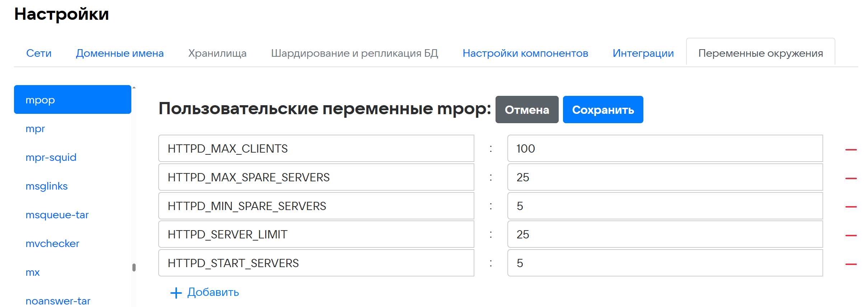Switch to the Сети tab

(x=39, y=53)
